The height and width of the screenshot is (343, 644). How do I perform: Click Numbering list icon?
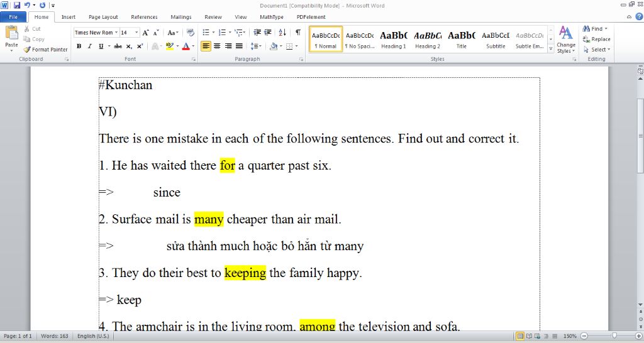point(222,33)
